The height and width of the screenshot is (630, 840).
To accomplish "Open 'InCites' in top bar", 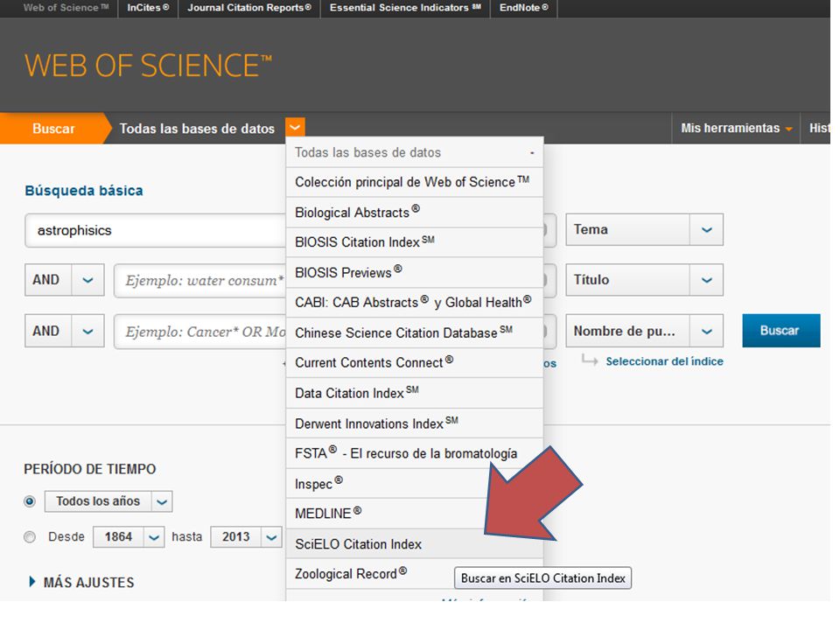I will coord(148,8).
